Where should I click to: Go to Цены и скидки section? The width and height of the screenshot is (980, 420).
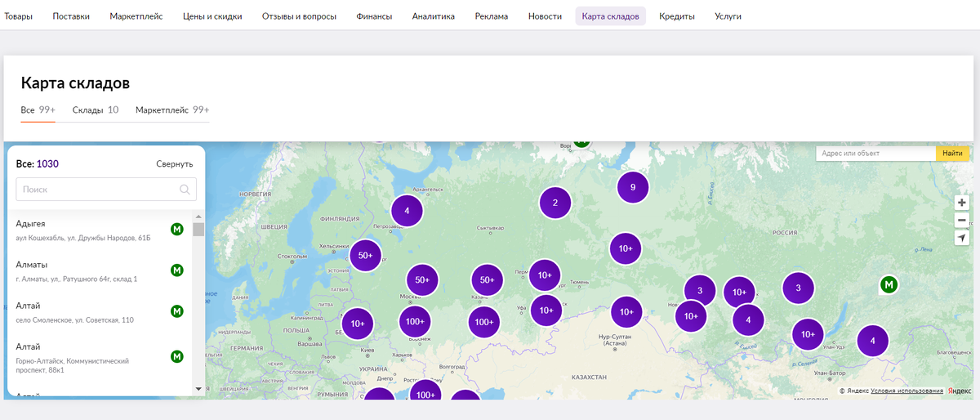click(212, 16)
